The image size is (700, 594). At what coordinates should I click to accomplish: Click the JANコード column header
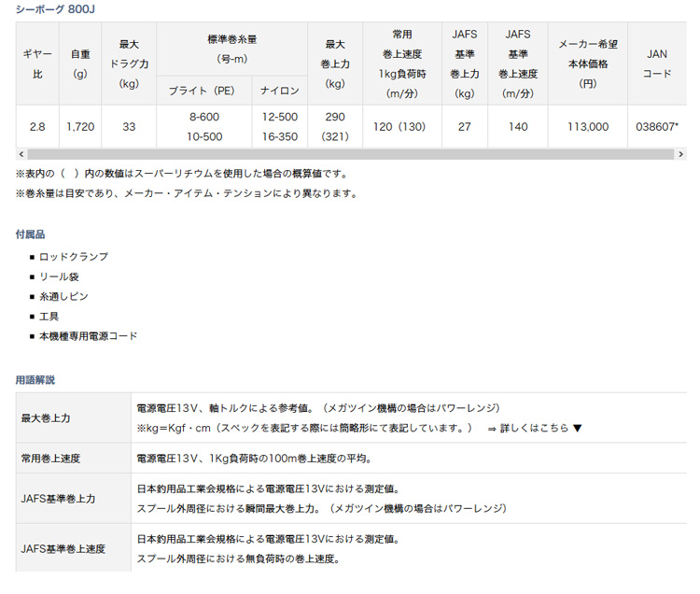(657, 64)
